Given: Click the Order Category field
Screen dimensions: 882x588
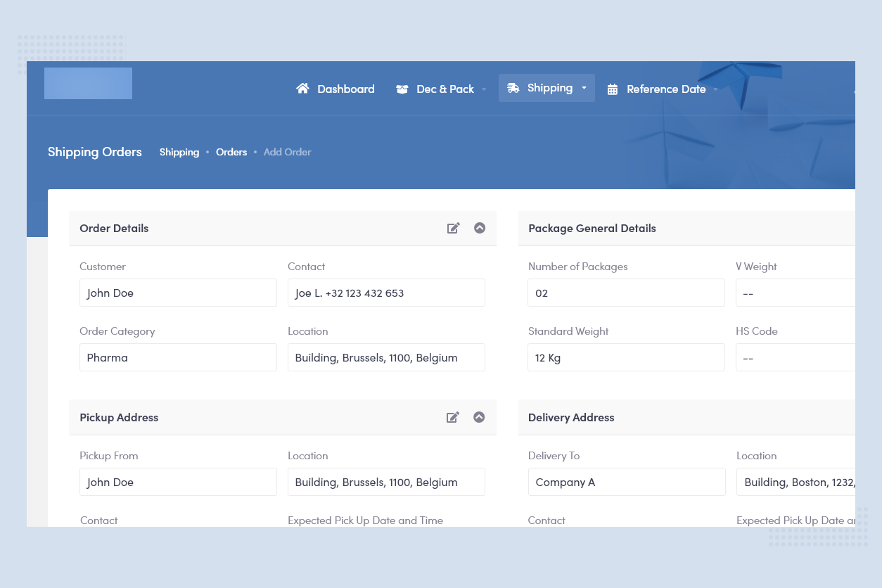Looking at the screenshot, I should (178, 357).
